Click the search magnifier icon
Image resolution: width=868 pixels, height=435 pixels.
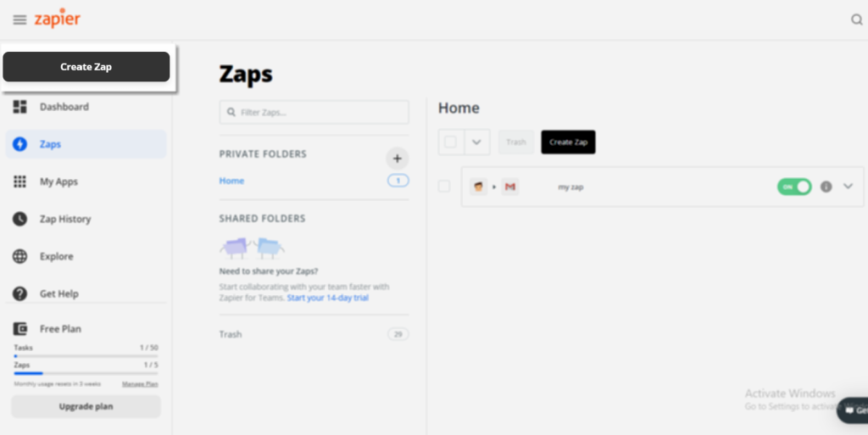tap(856, 20)
